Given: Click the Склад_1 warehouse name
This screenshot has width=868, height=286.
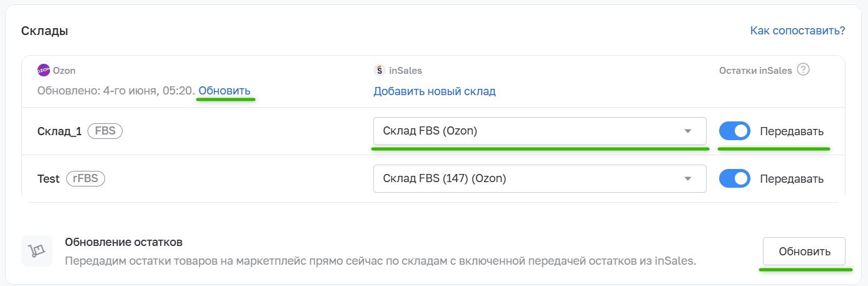Looking at the screenshot, I should pyautogui.click(x=59, y=132).
